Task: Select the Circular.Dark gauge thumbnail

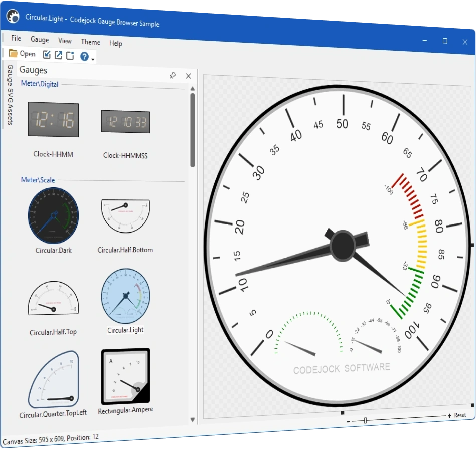Action: tap(53, 215)
